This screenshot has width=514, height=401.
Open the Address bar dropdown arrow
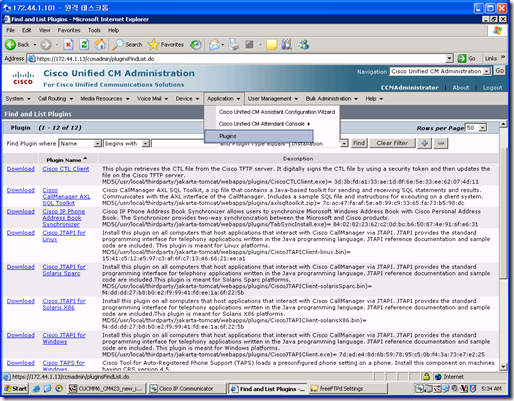click(450, 59)
